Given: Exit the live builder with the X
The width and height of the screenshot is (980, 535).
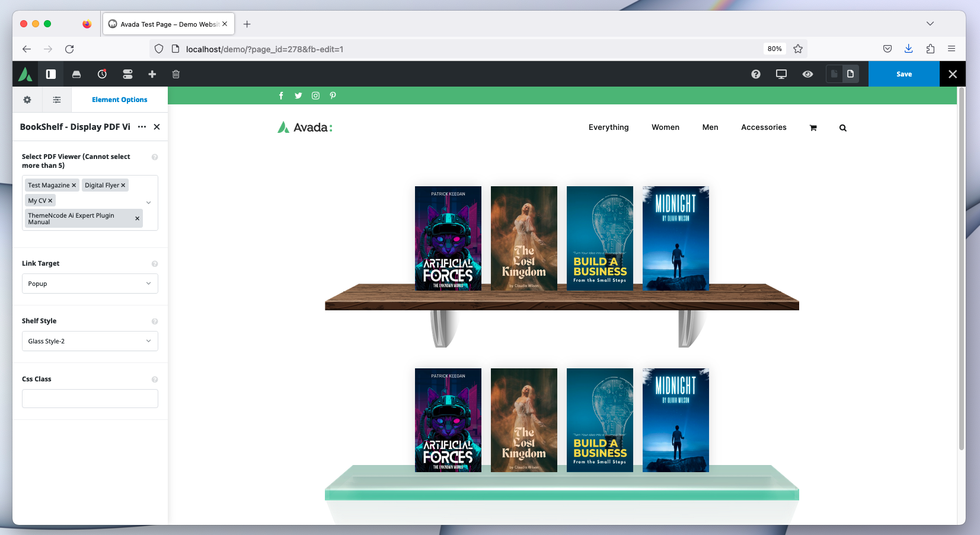Looking at the screenshot, I should (x=953, y=74).
